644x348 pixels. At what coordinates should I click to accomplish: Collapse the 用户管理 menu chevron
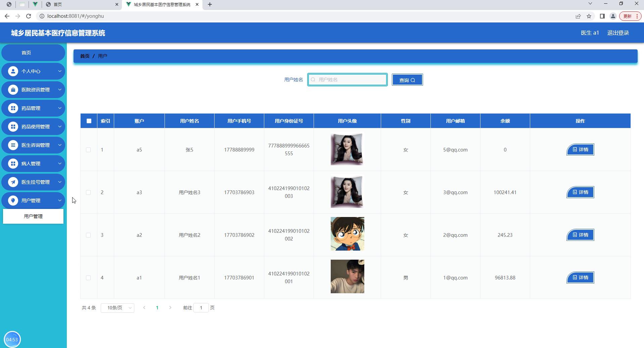tap(59, 201)
